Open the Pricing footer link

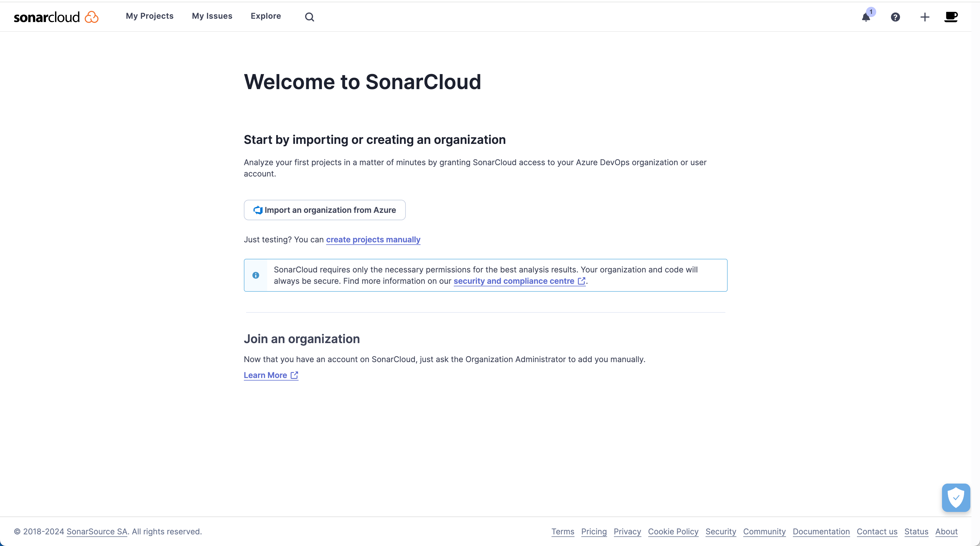pos(594,532)
